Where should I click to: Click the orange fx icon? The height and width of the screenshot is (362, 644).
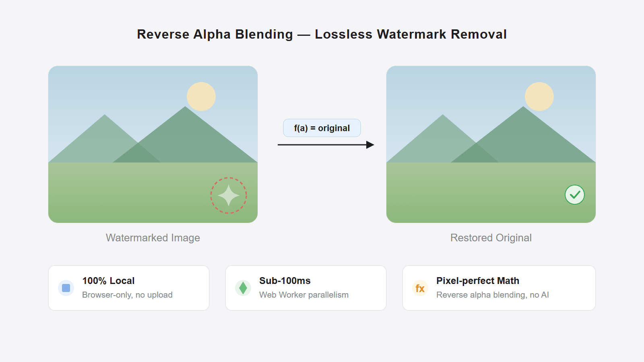[x=420, y=288]
